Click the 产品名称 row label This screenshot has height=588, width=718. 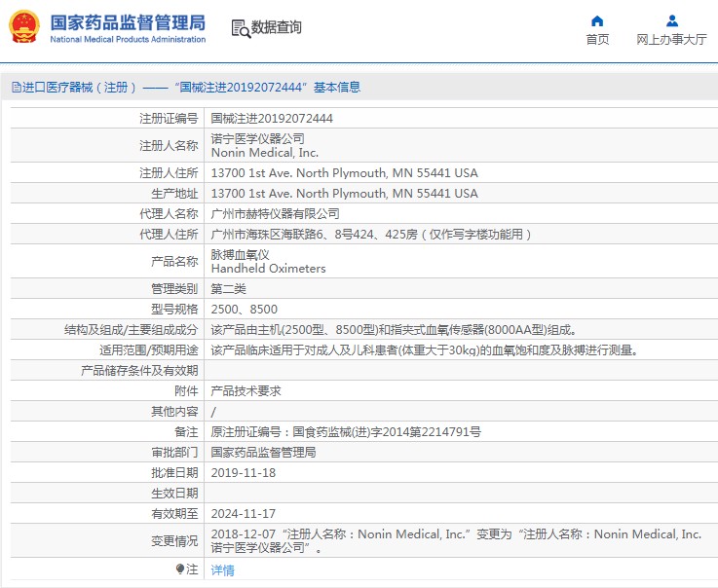tap(174, 261)
